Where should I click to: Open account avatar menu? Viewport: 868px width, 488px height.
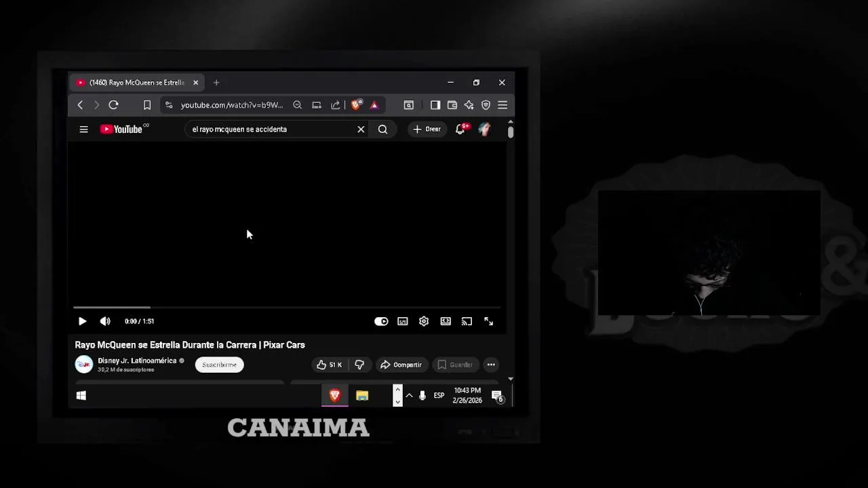click(484, 129)
